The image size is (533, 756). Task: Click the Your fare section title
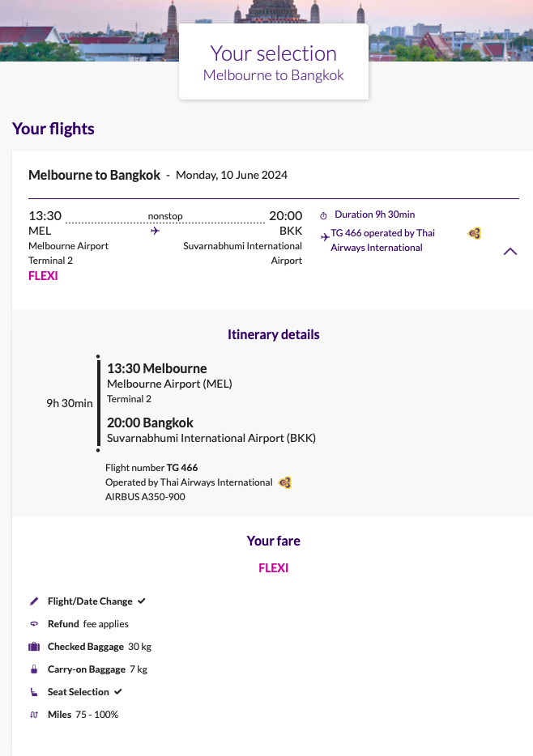[x=273, y=541]
